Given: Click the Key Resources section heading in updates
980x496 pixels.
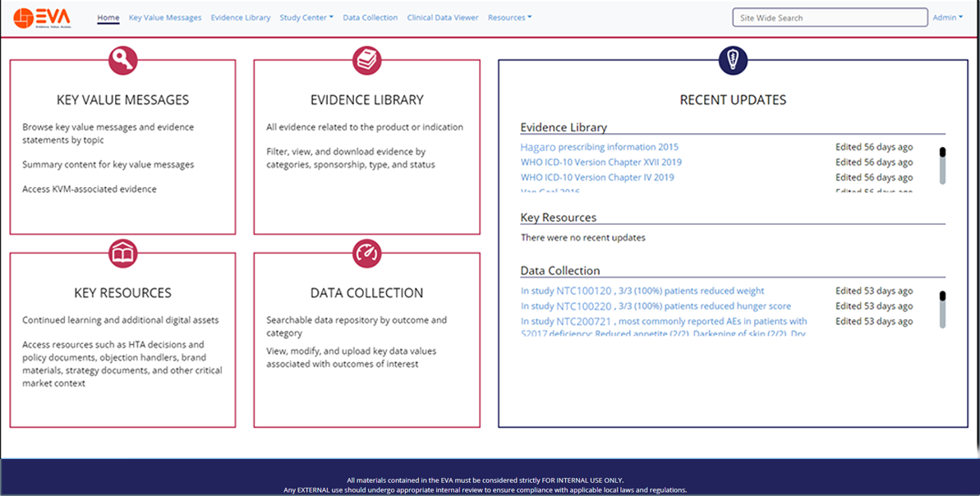Looking at the screenshot, I should point(559,218).
